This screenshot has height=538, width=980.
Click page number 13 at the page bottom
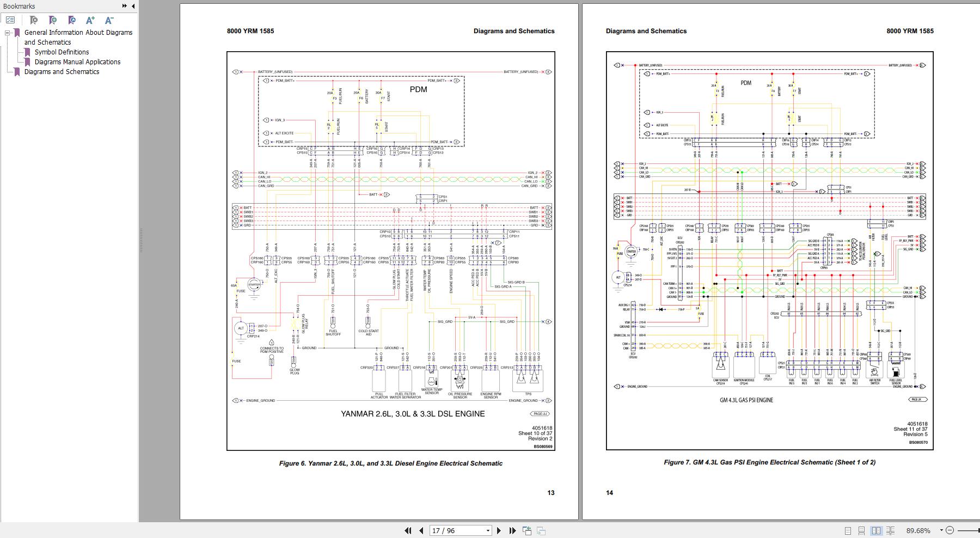(551, 493)
